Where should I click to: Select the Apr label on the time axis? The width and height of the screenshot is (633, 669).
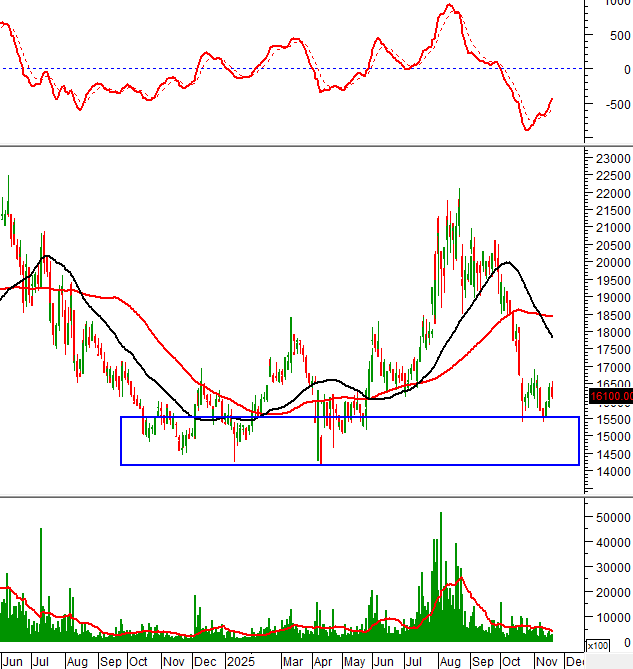coord(323,661)
